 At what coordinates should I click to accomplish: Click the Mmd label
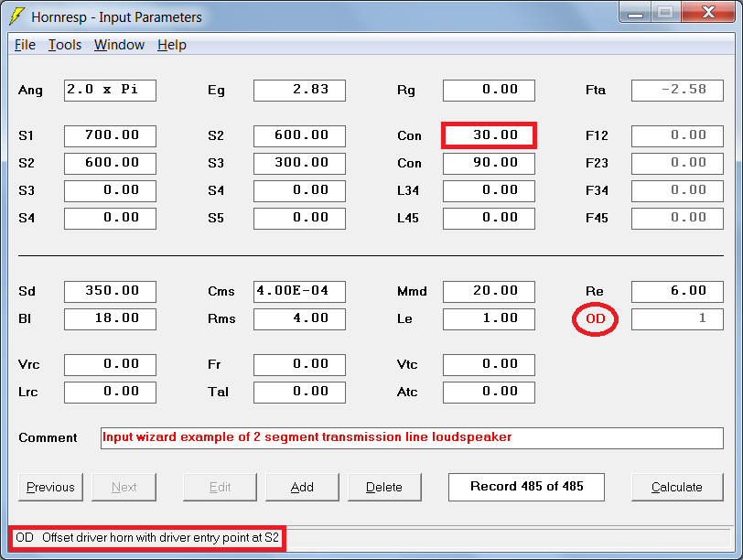(x=412, y=291)
